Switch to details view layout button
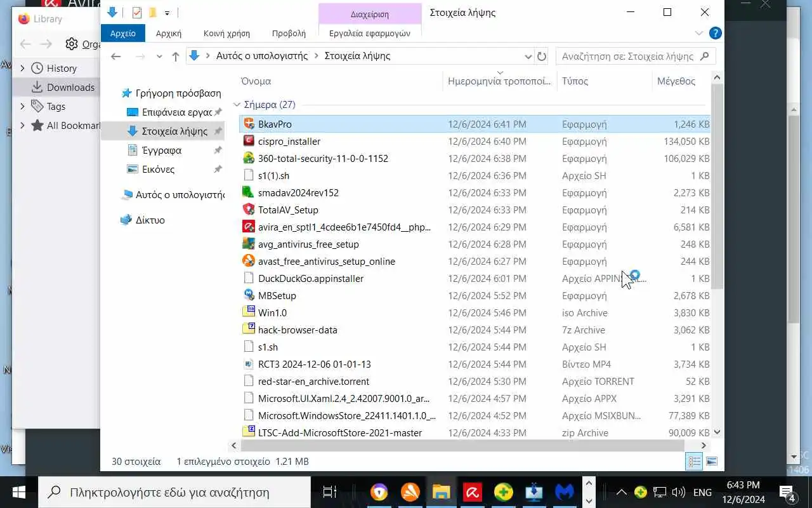812x508 pixels. point(695,462)
